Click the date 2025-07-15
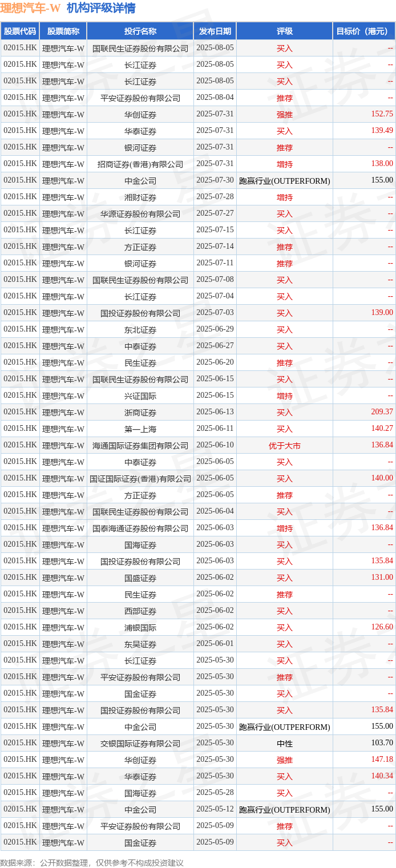 tap(215, 230)
